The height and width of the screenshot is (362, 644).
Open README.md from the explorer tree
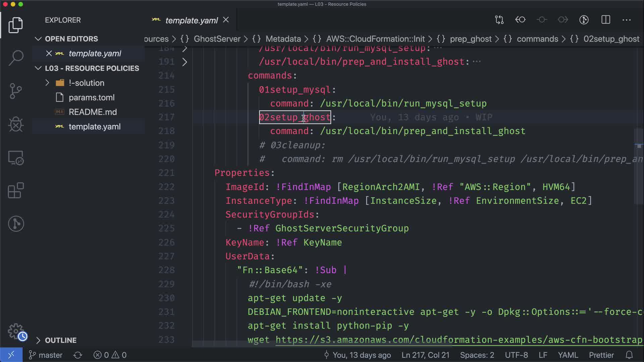click(93, 112)
